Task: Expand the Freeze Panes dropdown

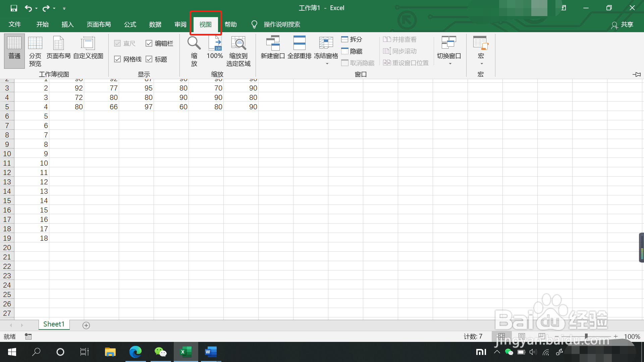Action: click(327, 63)
